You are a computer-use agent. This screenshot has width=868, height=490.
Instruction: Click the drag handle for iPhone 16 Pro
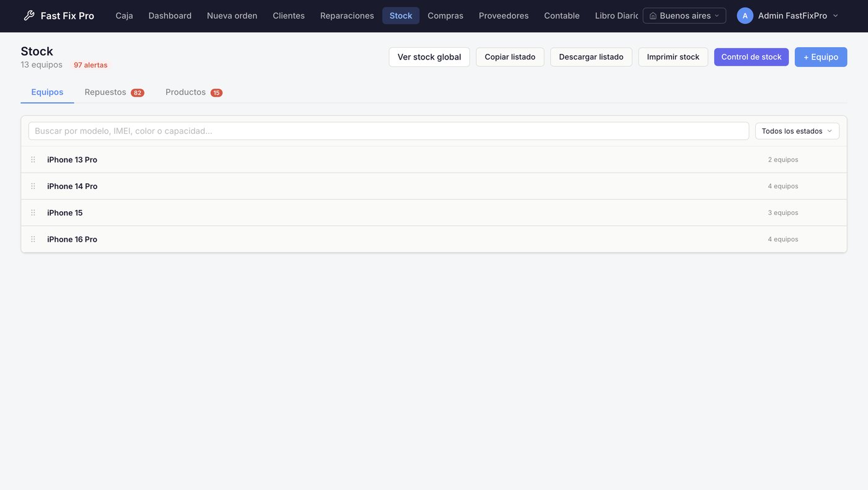[x=33, y=240]
